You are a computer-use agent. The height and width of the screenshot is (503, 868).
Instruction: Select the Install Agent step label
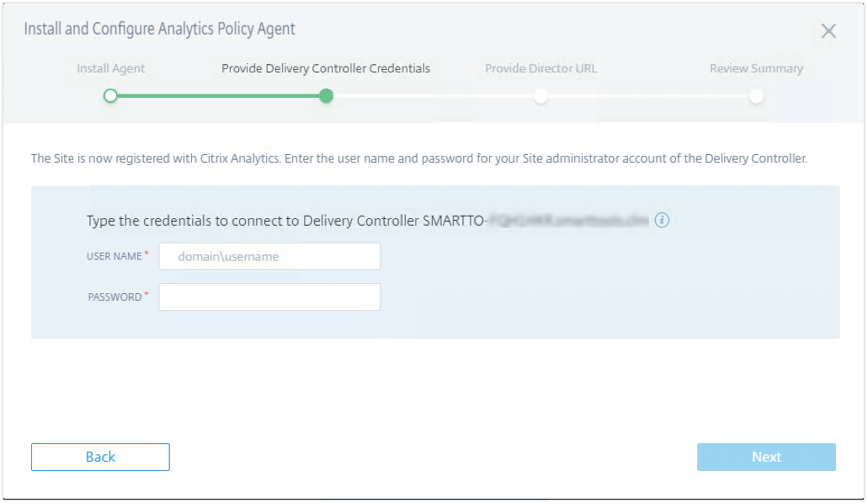110,68
